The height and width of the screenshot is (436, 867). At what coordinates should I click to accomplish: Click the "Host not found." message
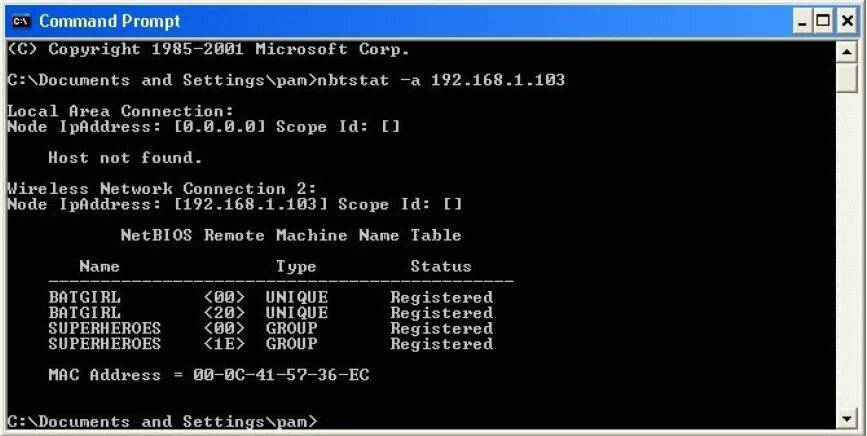point(125,158)
